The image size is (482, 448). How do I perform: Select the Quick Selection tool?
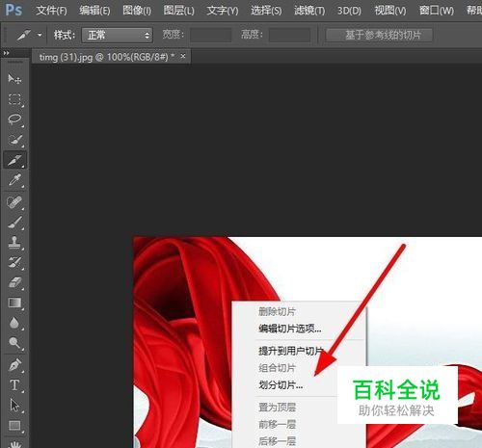pyautogui.click(x=14, y=140)
